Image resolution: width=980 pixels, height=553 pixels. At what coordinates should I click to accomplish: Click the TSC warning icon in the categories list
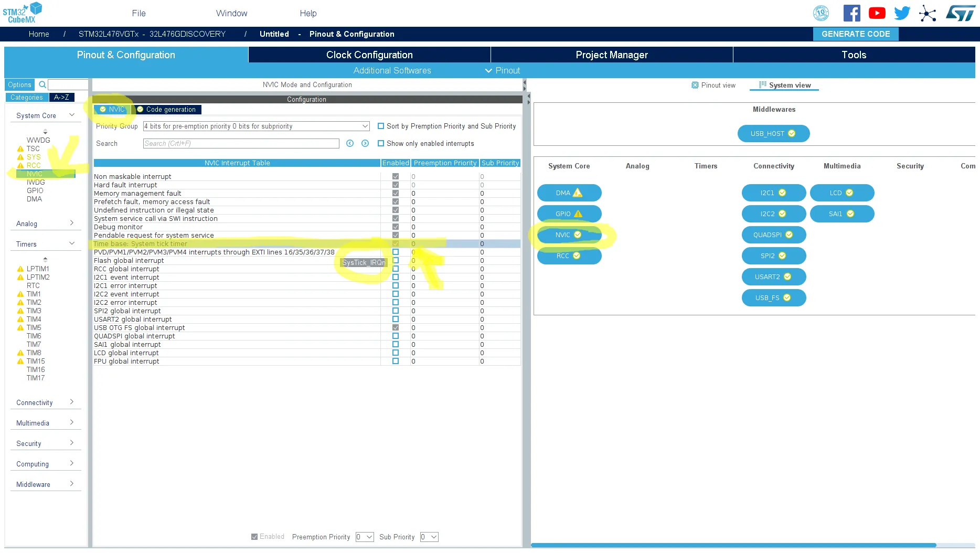[x=20, y=149]
